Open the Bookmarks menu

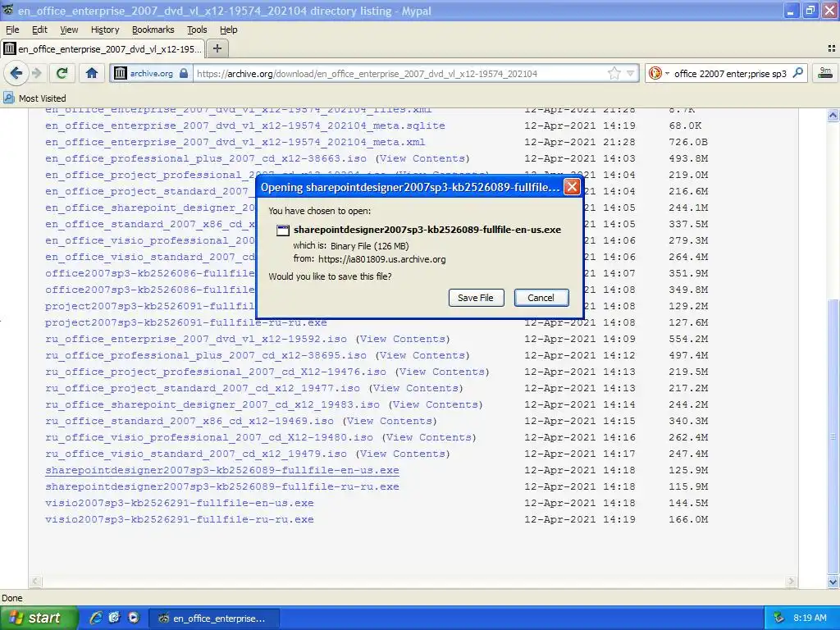point(153,30)
